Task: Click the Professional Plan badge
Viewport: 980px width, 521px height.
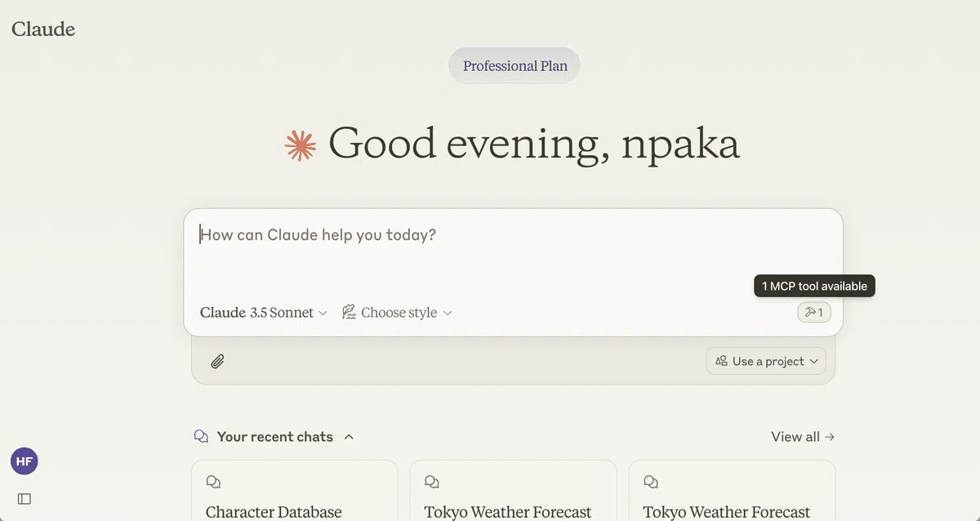Action: point(514,65)
